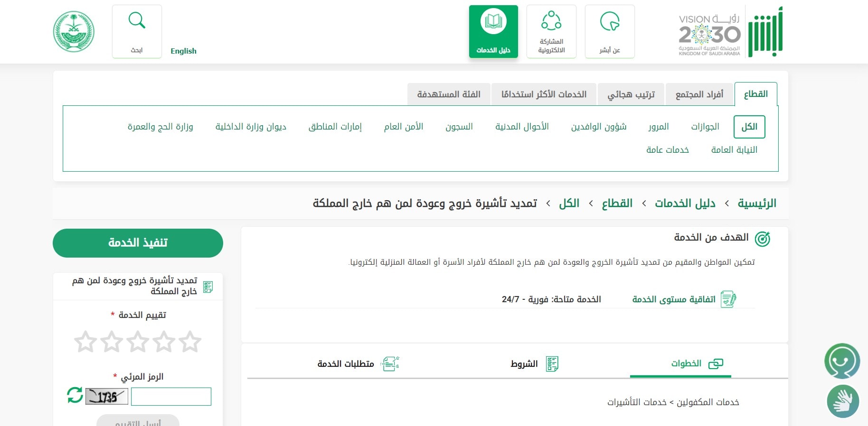Select the الخدمات الأكثر استخدامًا tab
Viewport: 868px width, 426px height.
[544, 94]
